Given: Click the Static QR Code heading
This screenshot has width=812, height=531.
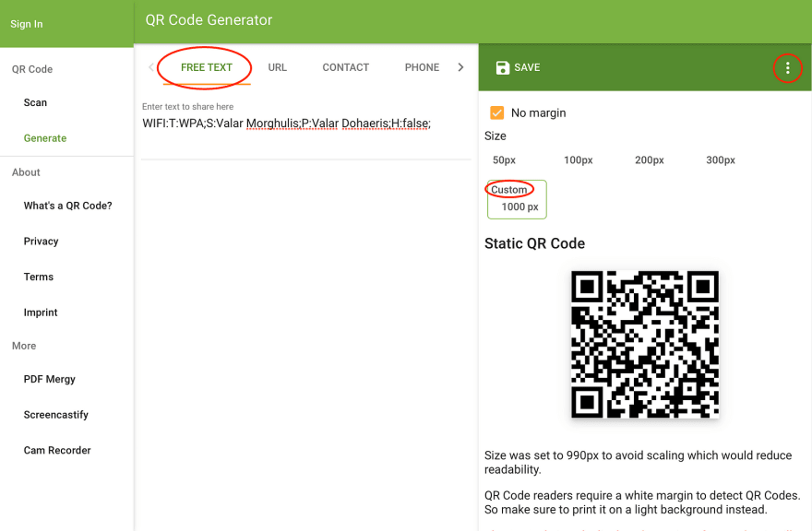Looking at the screenshot, I should [x=534, y=243].
